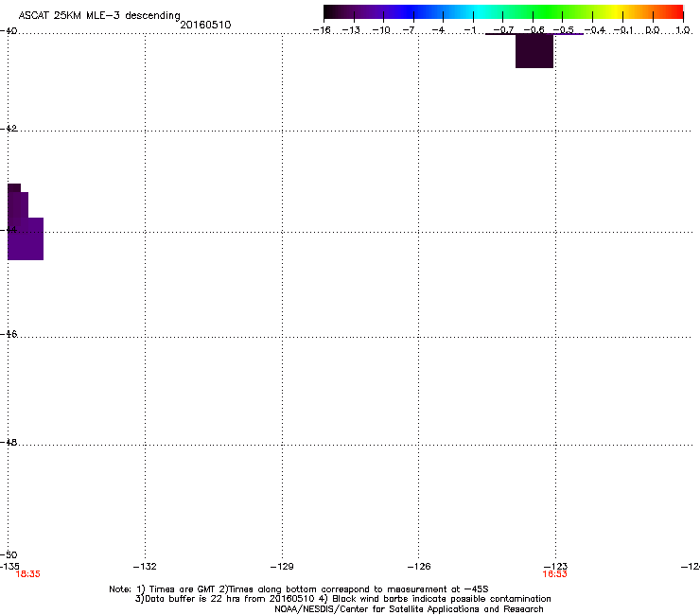Click the -48 latitude axis label
Screen dimensions: 700x615
tap(9, 442)
